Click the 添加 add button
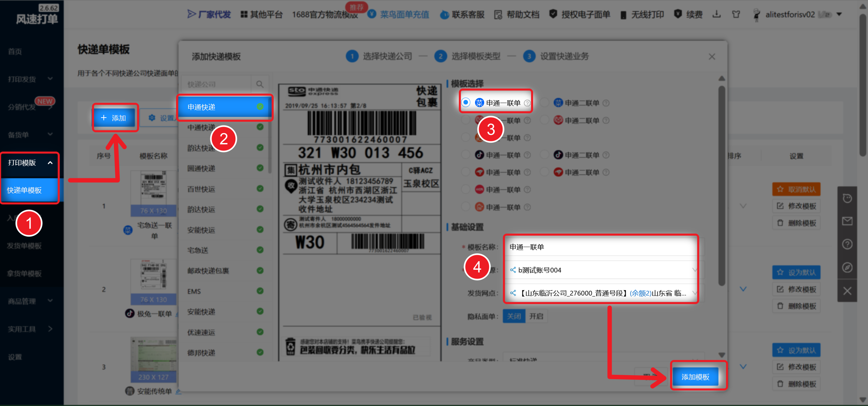The width and height of the screenshot is (868, 406). [x=115, y=118]
